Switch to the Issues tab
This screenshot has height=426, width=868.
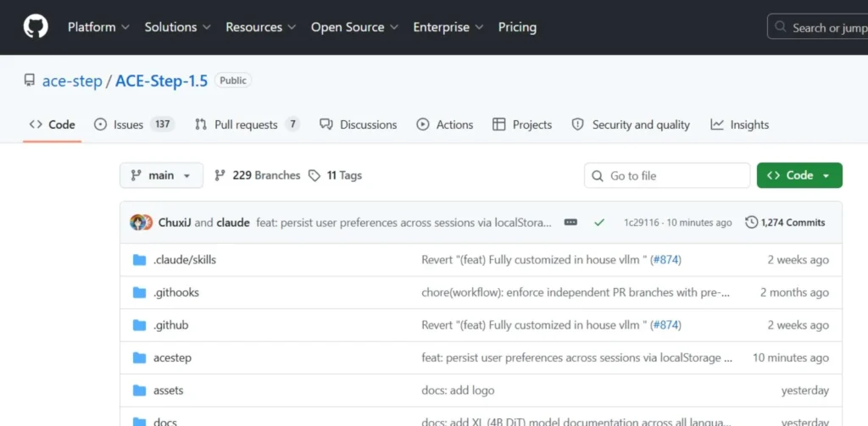[x=135, y=124]
